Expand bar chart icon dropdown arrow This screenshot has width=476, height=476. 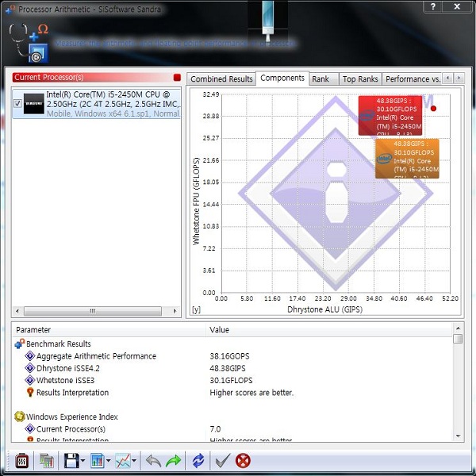109,461
